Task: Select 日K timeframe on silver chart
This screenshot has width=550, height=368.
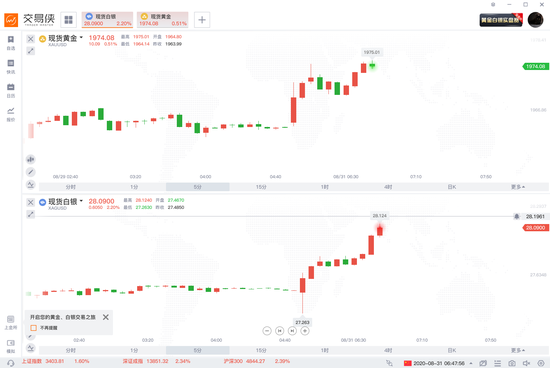Action: coord(452,350)
